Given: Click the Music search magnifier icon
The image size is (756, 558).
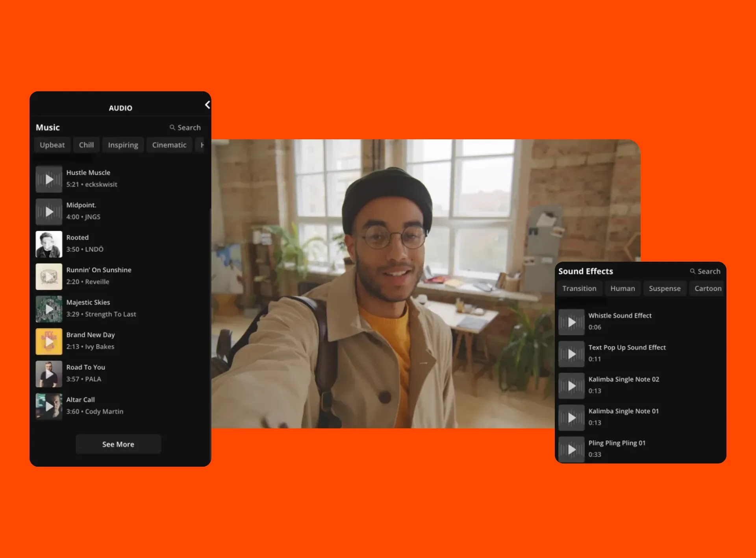Looking at the screenshot, I should tap(172, 127).
